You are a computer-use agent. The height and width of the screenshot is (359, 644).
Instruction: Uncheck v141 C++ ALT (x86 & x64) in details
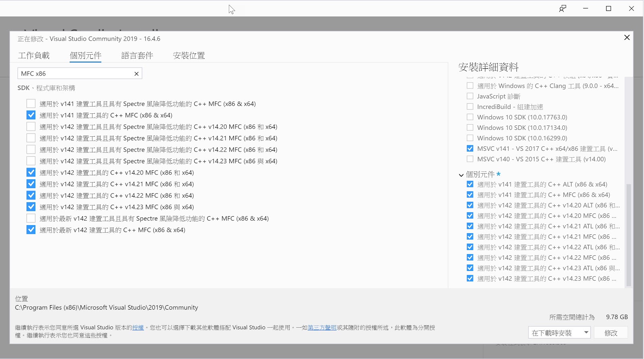tap(470, 184)
